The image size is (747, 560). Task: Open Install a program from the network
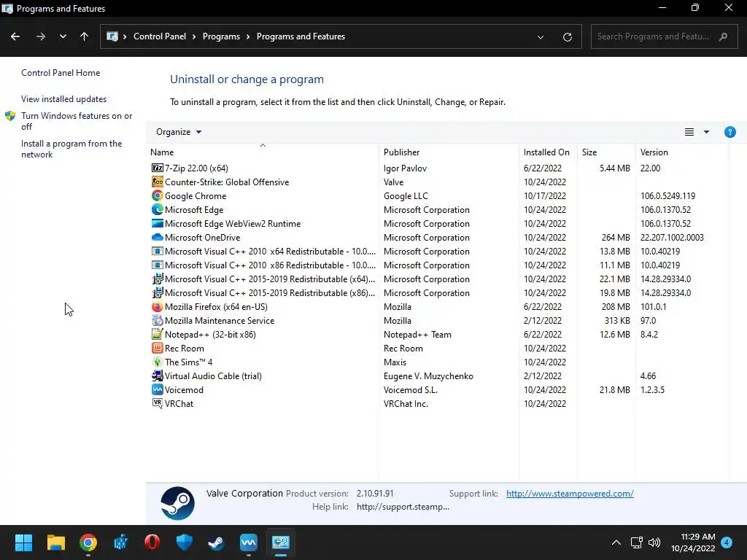pyautogui.click(x=71, y=149)
